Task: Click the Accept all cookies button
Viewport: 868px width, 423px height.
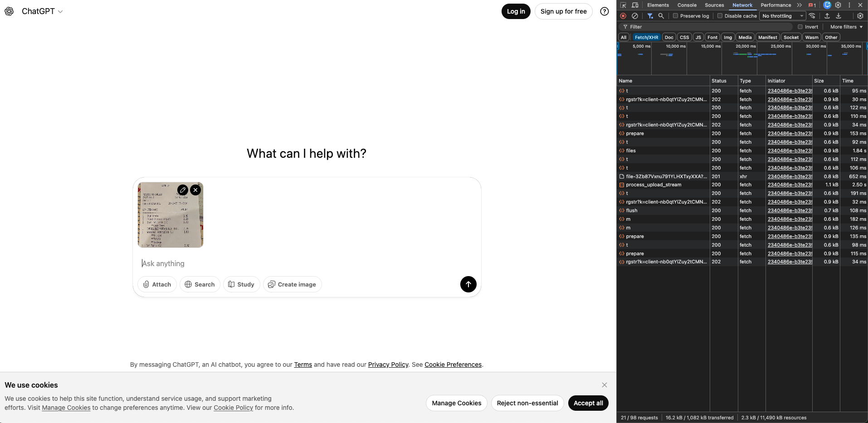Action: (588, 403)
